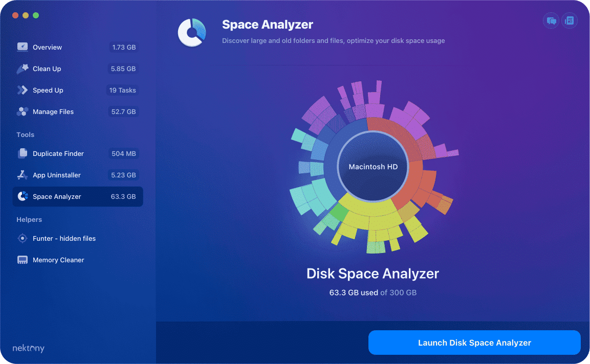The image size is (590, 364).
Task: Click the 52.7 GB Manage Files badge
Action: point(123,111)
